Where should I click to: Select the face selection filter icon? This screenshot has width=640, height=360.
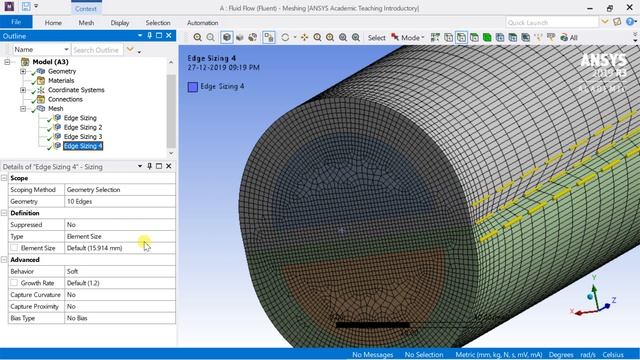[474, 38]
